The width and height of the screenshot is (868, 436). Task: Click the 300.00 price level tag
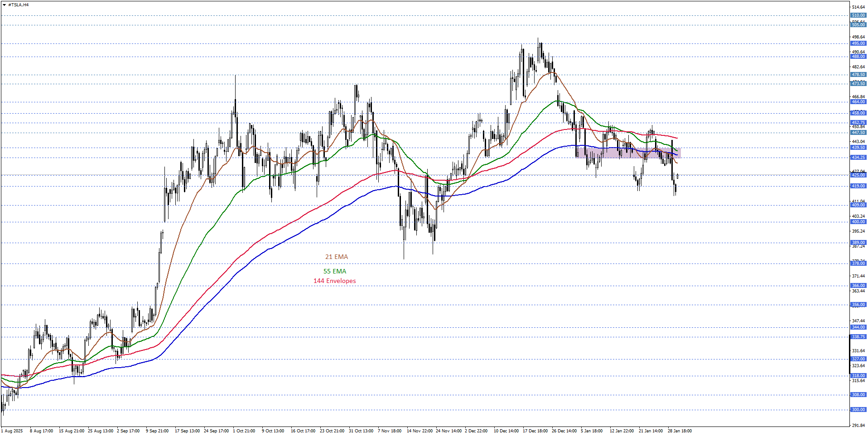tap(858, 410)
